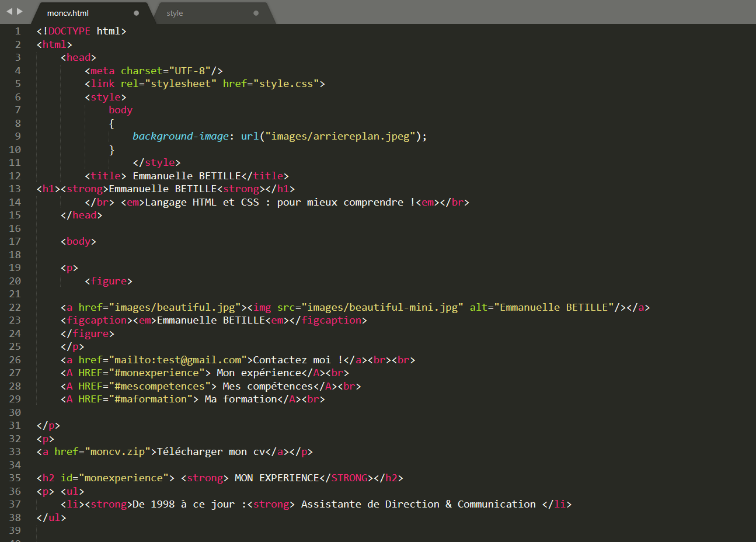Click the opening body tag on line 17
The image size is (756, 542).
click(x=78, y=241)
